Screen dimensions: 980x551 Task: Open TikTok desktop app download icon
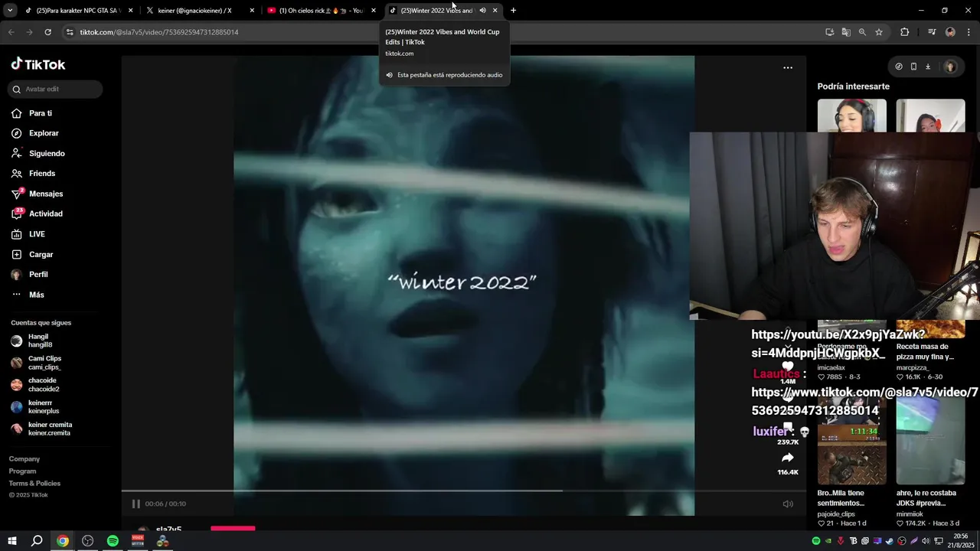click(928, 67)
